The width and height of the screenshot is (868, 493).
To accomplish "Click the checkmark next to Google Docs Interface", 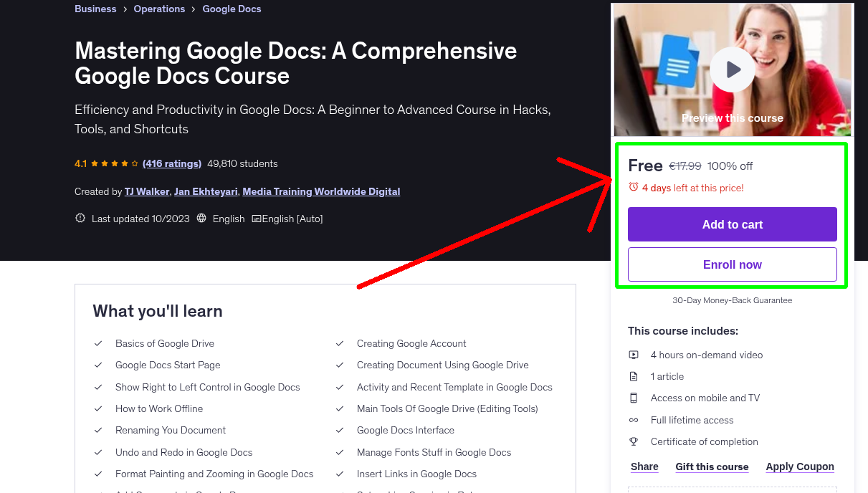I will pyautogui.click(x=340, y=430).
